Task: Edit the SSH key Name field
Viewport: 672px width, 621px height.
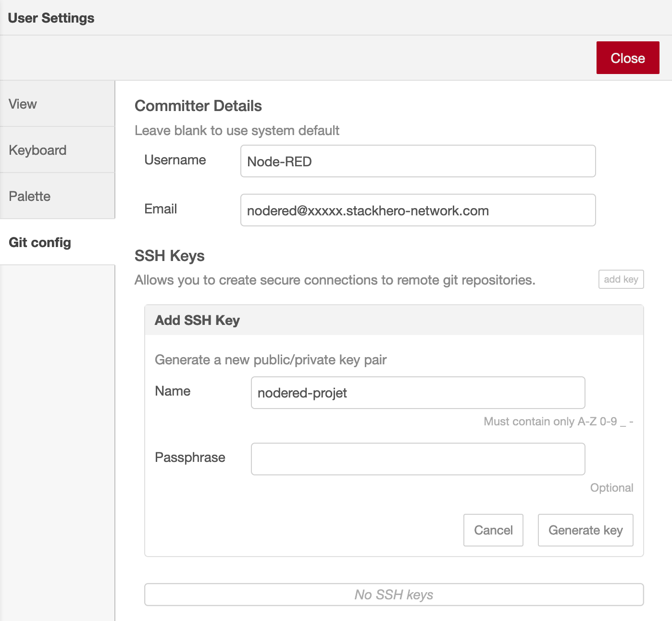Action: pyautogui.click(x=418, y=393)
